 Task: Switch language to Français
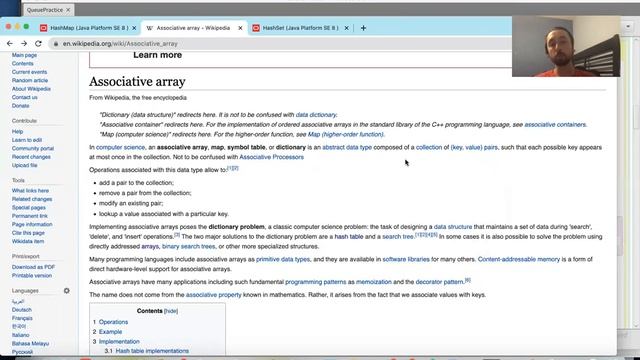click(x=22, y=318)
